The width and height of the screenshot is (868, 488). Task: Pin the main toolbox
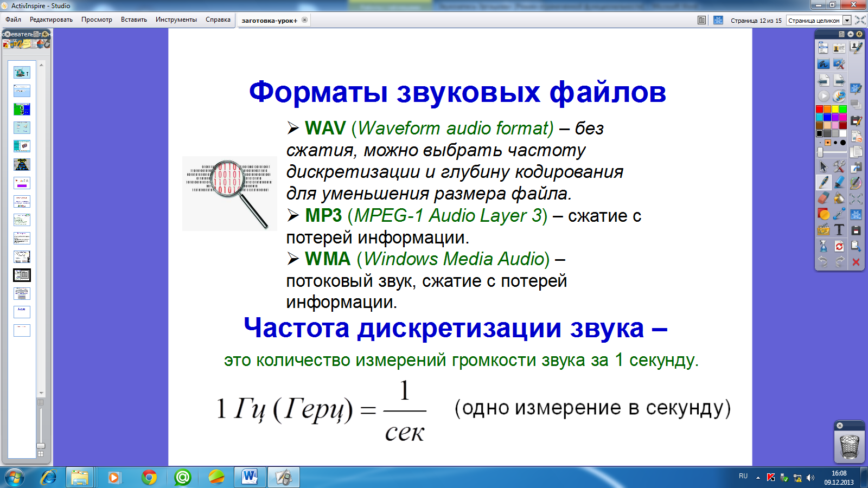tap(859, 34)
